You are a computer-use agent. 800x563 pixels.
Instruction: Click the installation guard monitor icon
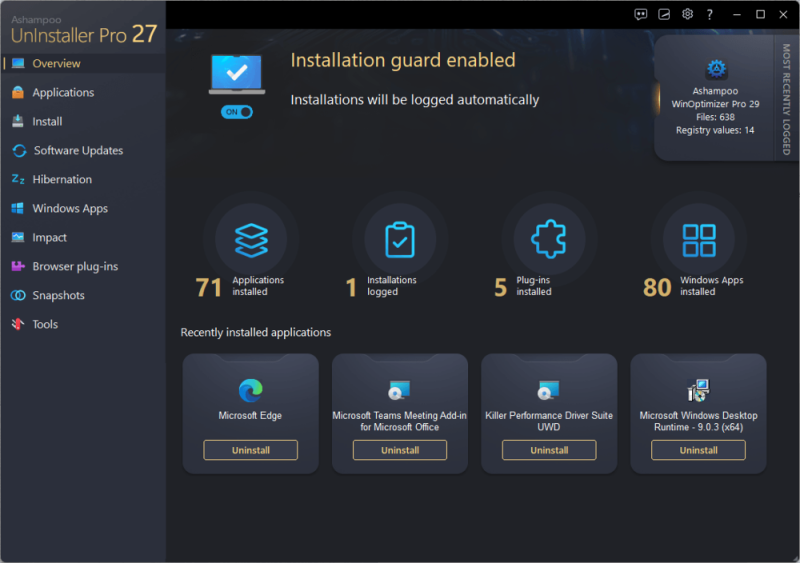tap(237, 75)
